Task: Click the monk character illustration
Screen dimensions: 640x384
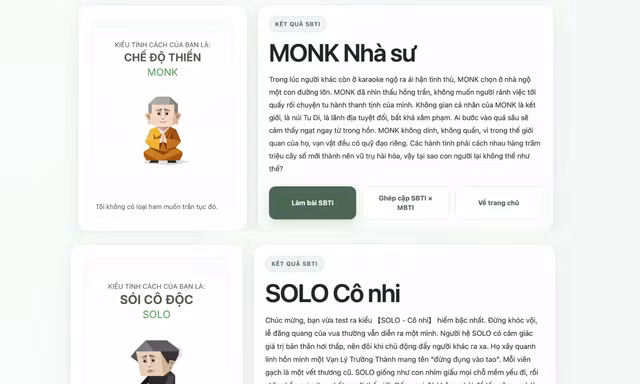Action: [163, 130]
